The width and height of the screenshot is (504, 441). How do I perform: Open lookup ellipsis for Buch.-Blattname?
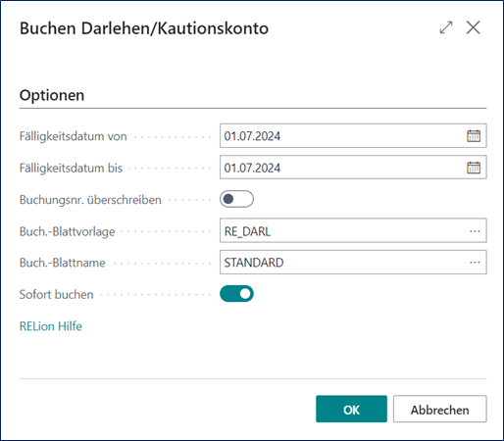pos(475,263)
